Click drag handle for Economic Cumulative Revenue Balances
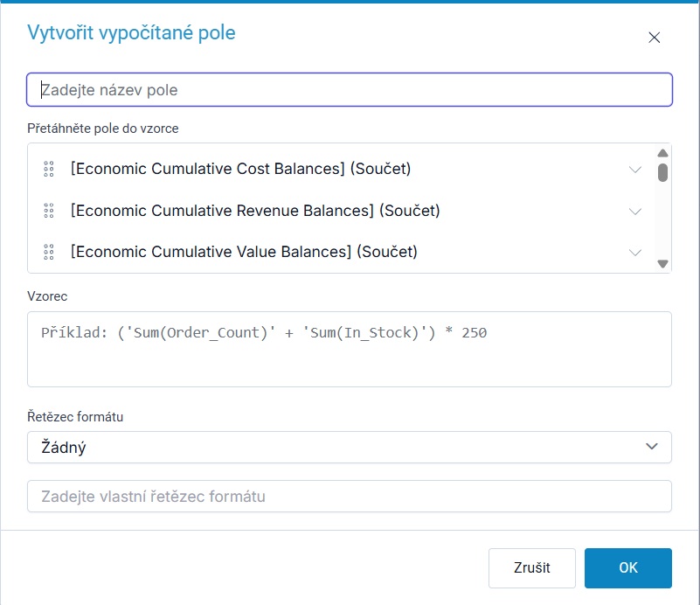The image size is (700, 605). [49, 211]
